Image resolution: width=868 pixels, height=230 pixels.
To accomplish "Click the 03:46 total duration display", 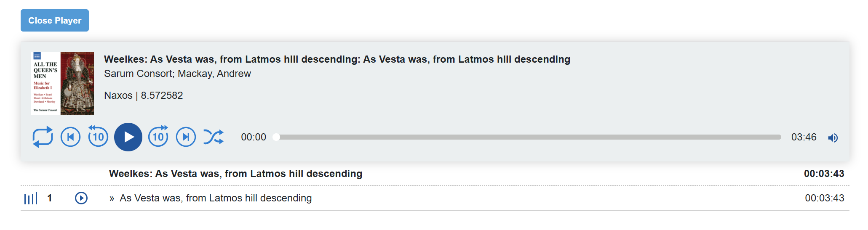I will click(x=804, y=137).
